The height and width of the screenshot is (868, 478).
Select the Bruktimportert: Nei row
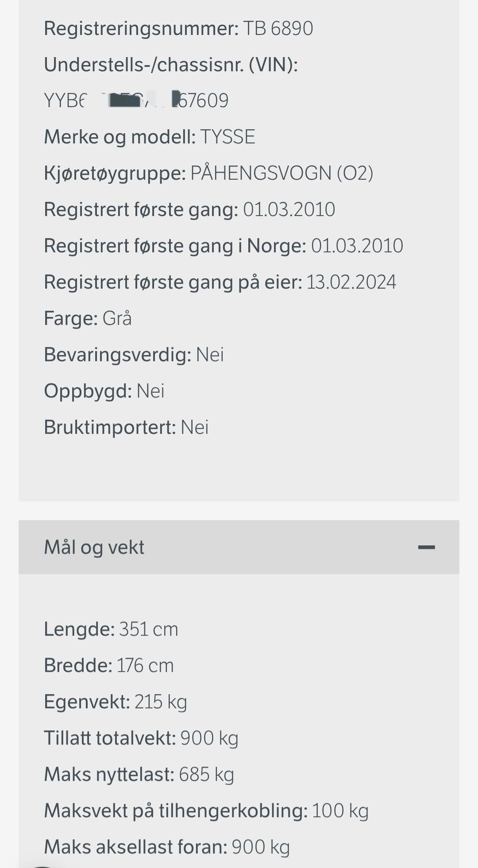click(x=126, y=428)
